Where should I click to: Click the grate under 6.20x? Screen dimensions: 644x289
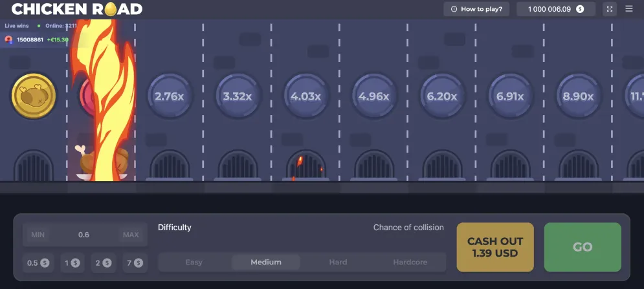point(442,166)
